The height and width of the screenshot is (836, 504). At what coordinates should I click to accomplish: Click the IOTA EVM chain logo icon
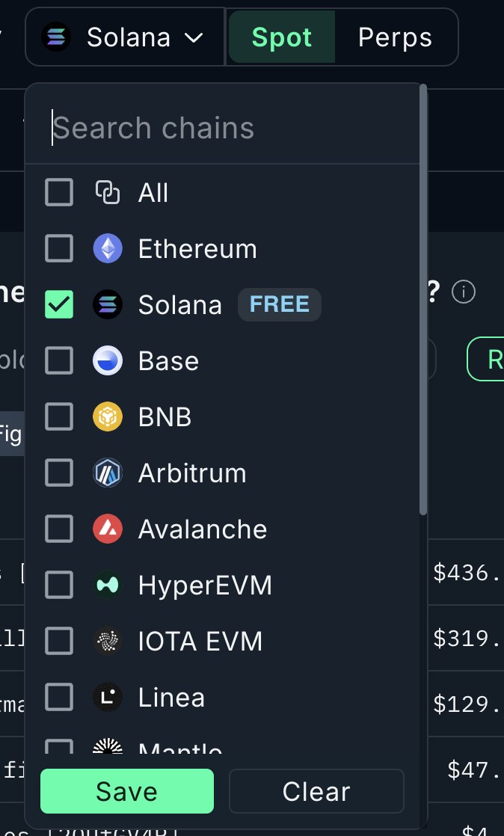(108, 642)
